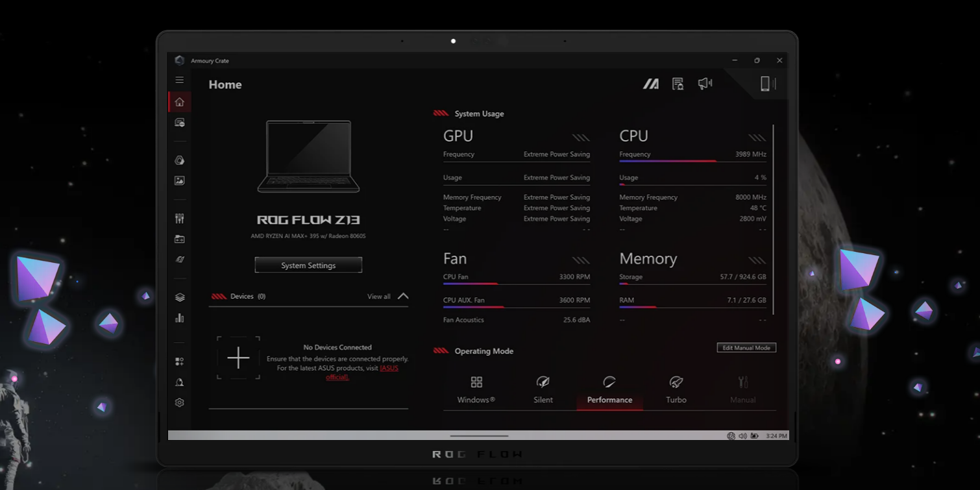This screenshot has width=980, height=490.
Task: Click the globe language icon in taskbar
Action: pyautogui.click(x=731, y=436)
